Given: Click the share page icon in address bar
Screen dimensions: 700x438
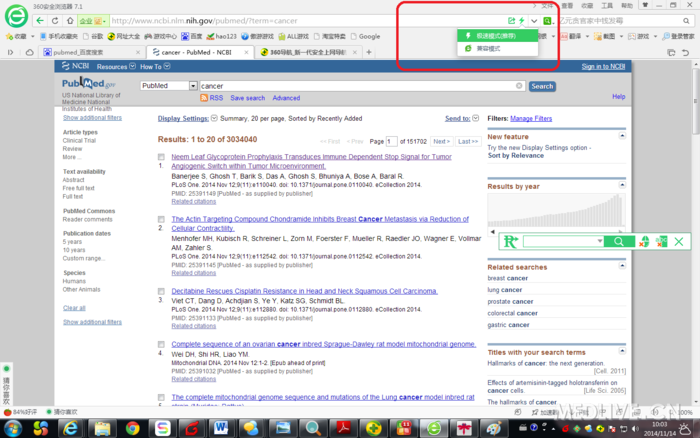Looking at the screenshot, I should 512,21.
